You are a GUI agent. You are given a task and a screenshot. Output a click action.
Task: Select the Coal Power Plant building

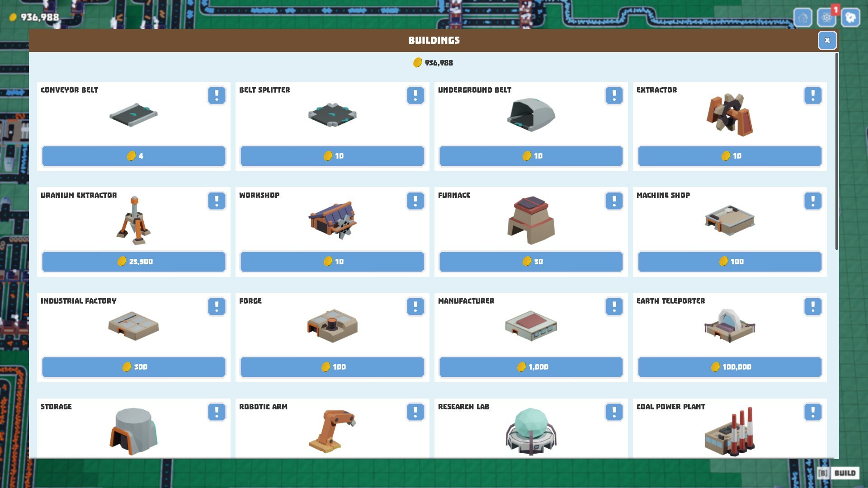coord(729,432)
